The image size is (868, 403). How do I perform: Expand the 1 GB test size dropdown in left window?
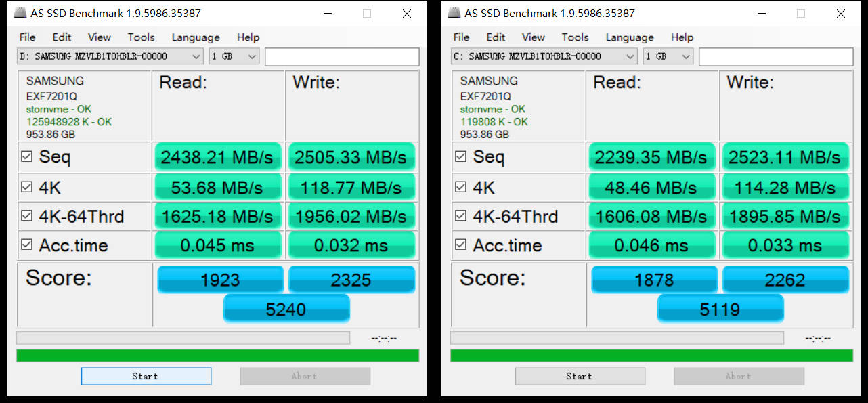(x=234, y=56)
